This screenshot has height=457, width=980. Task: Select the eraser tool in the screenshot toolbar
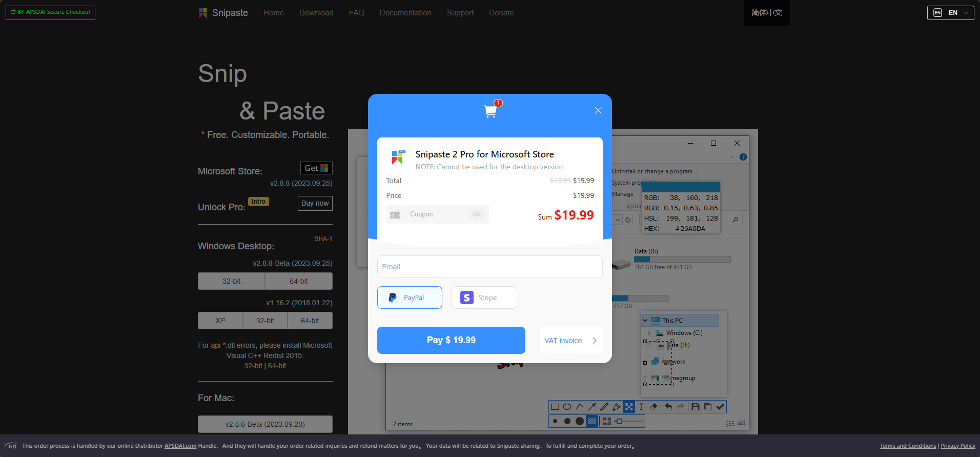tap(654, 407)
